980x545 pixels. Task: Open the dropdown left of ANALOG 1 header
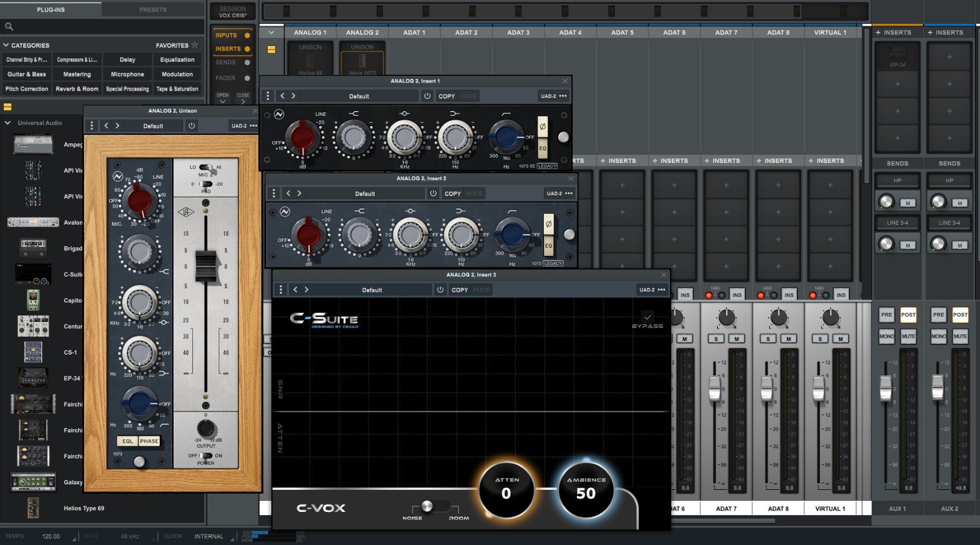pyautogui.click(x=271, y=32)
